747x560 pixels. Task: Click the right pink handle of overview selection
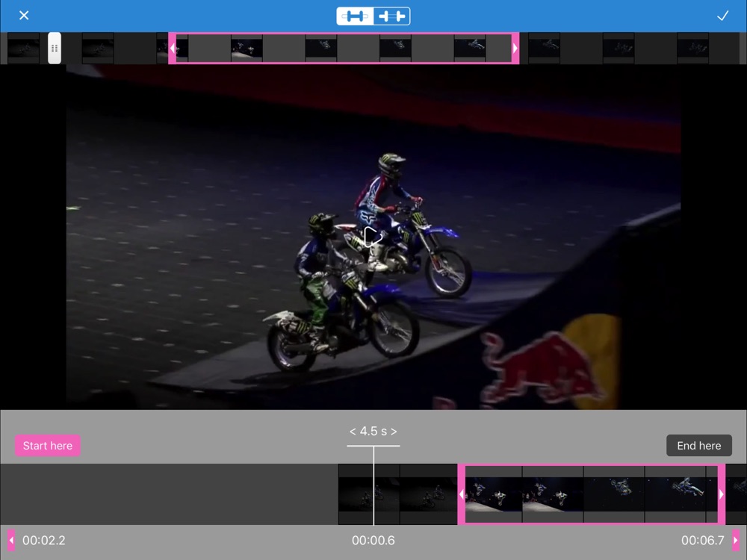(515, 48)
